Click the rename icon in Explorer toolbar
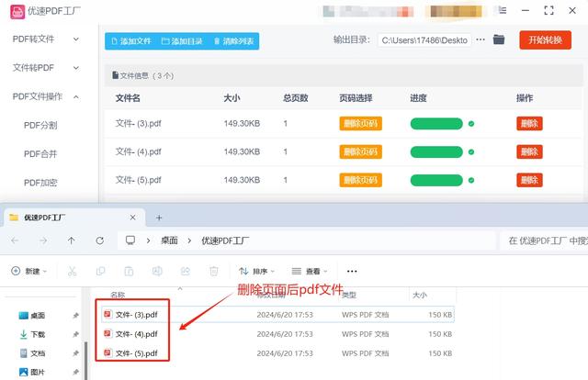Viewport: 588px width, 380px height. pyautogui.click(x=157, y=271)
